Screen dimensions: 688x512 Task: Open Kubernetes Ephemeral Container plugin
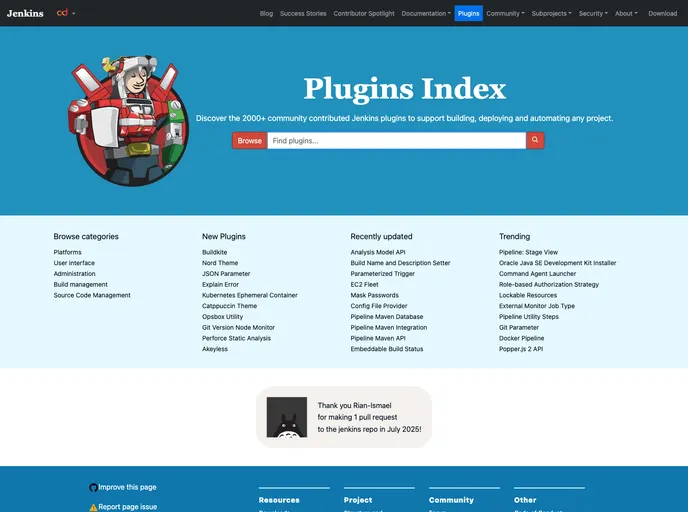pos(250,295)
